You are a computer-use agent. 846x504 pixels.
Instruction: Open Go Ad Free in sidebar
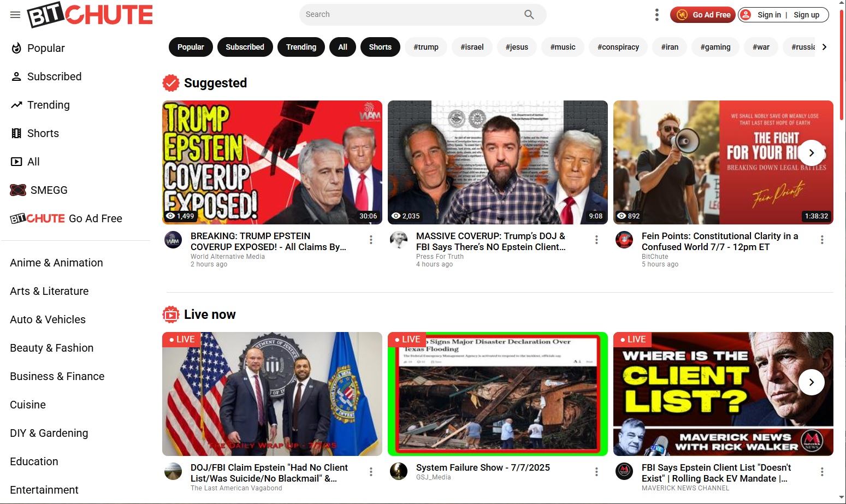pos(66,218)
